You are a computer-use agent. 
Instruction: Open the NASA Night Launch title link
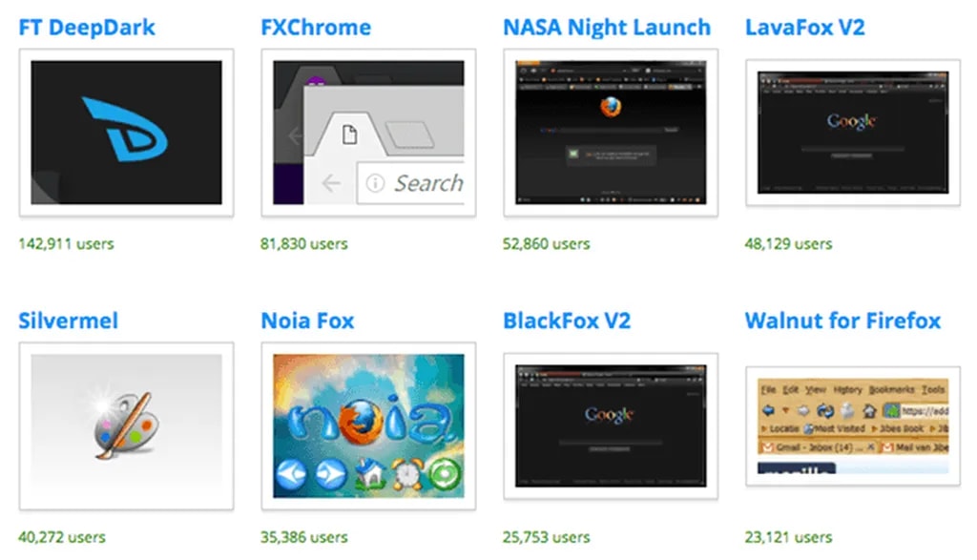click(607, 28)
